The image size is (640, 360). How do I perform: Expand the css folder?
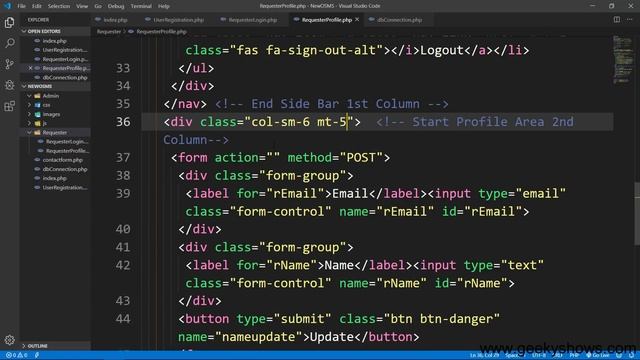[x=29, y=105]
